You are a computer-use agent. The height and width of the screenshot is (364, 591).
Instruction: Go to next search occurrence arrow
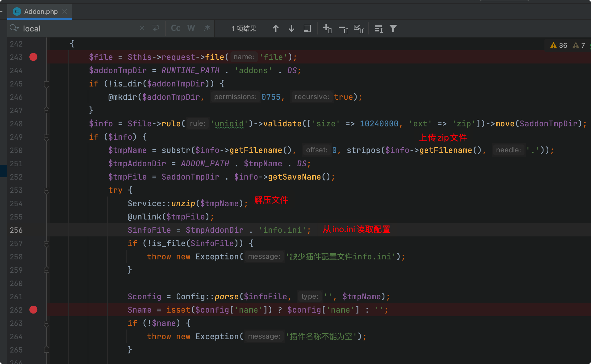click(292, 28)
